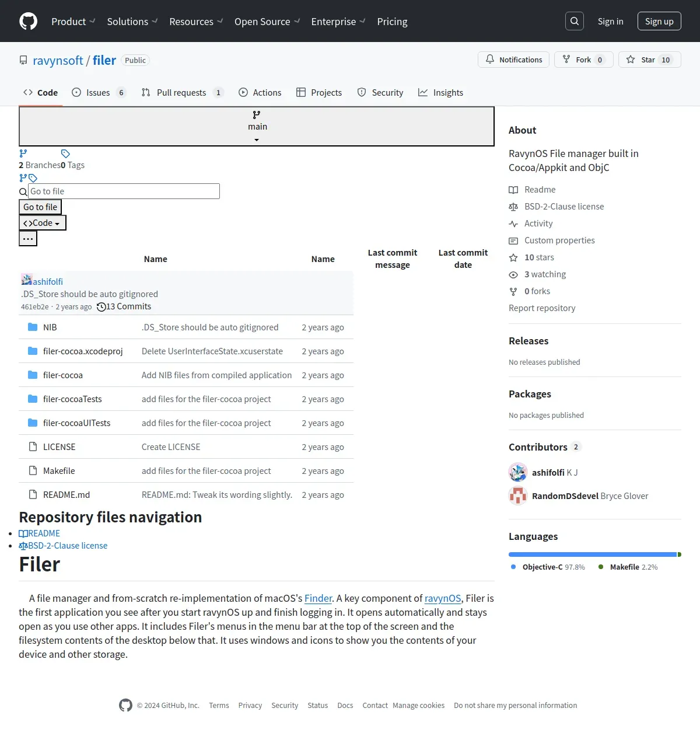The height and width of the screenshot is (736, 700).
Task: Expand the Resources menu
Action: pyautogui.click(x=196, y=21)
